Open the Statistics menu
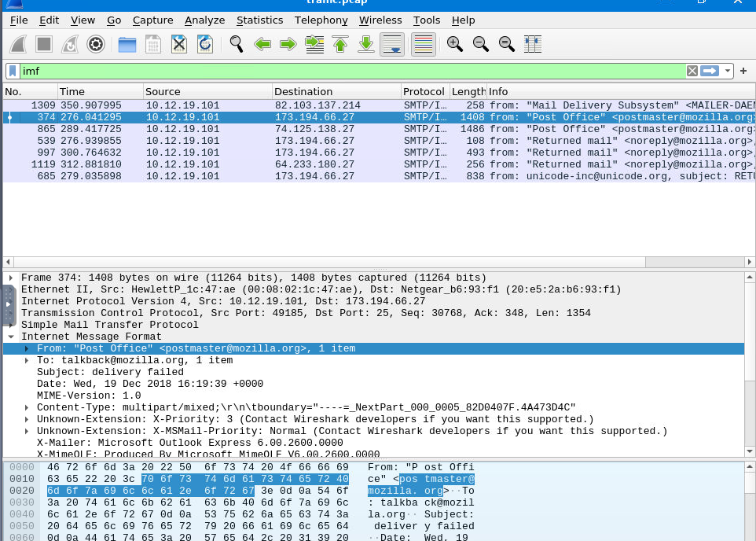This screenshot has height=541, width=756. (260, 20)
